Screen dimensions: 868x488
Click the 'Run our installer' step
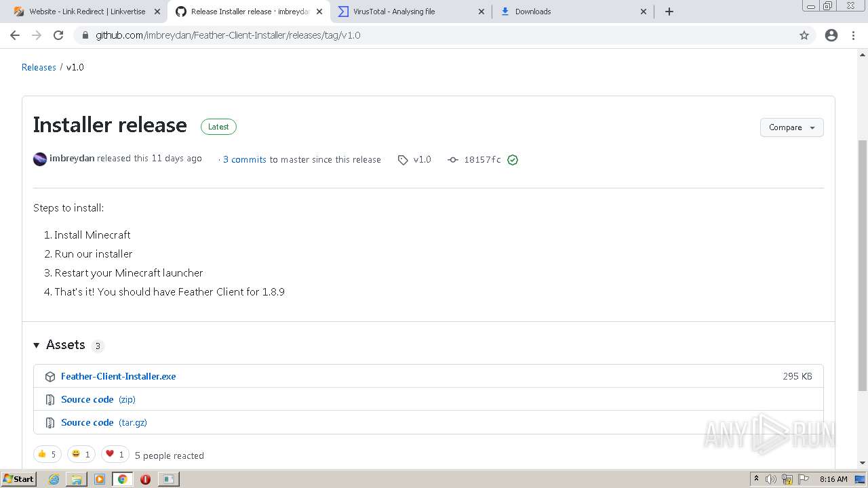[94, 253]
